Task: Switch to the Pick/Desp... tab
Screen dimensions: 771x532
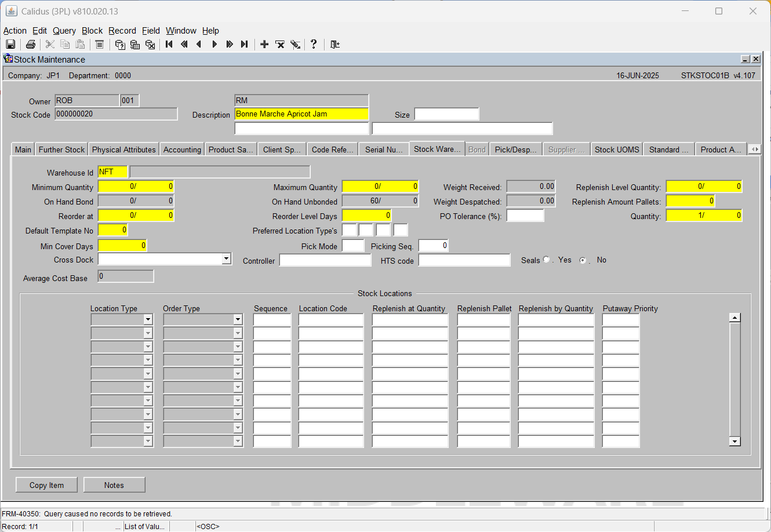Action: tap(516, 150)
